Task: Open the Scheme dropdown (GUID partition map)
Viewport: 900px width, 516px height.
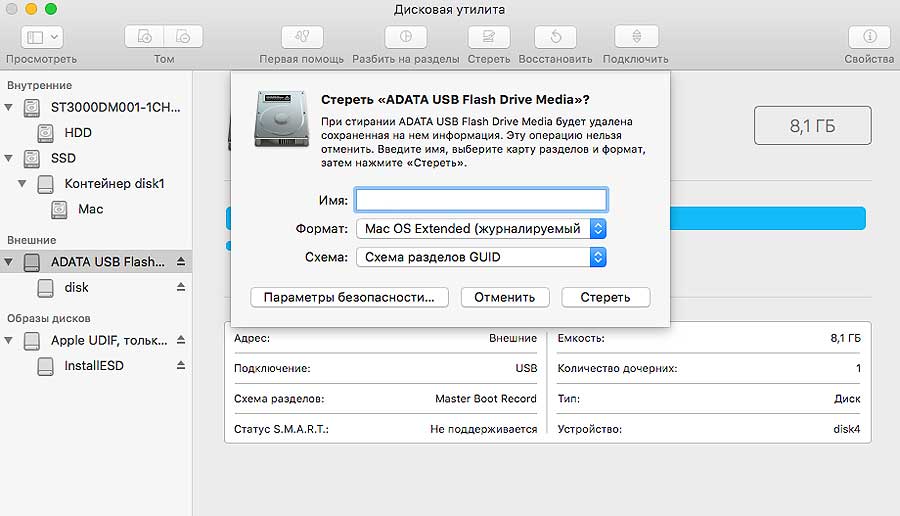Action: point(481,257)
